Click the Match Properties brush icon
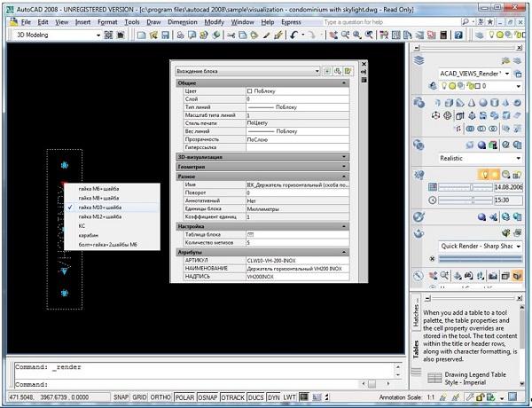Screen dimensions: 532x408 point(267,35)
